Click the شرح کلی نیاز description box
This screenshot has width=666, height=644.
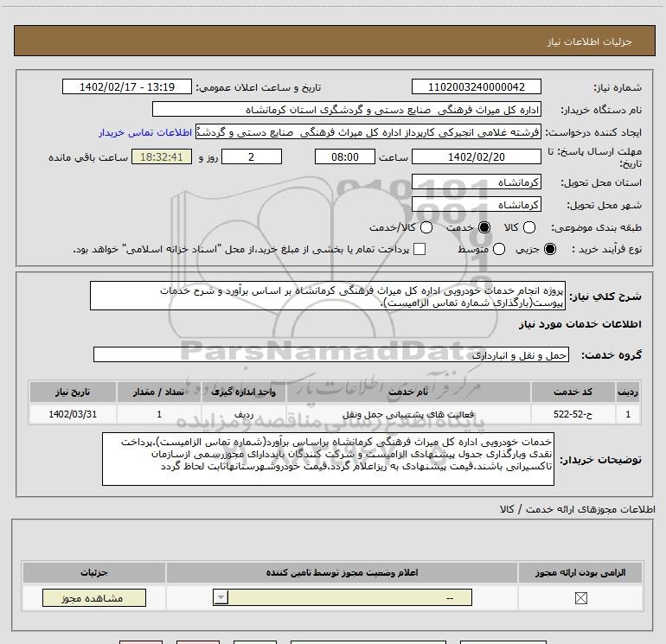click(x=328, y=296)
